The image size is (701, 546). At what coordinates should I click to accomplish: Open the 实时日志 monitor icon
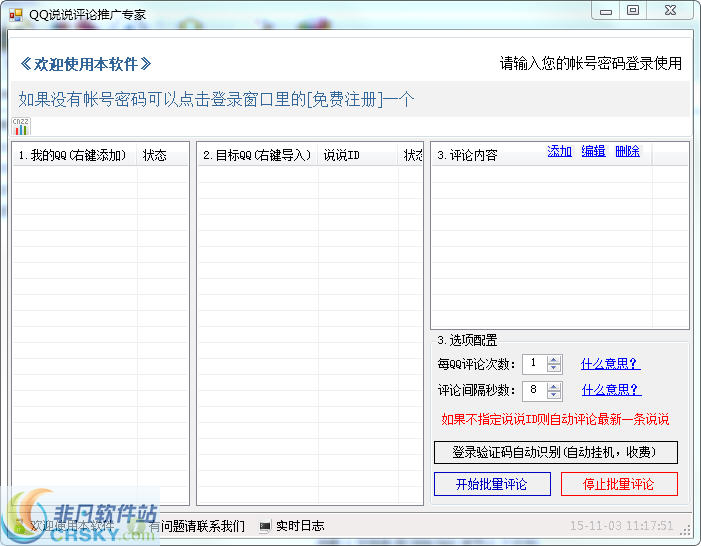tap(265, 526)
